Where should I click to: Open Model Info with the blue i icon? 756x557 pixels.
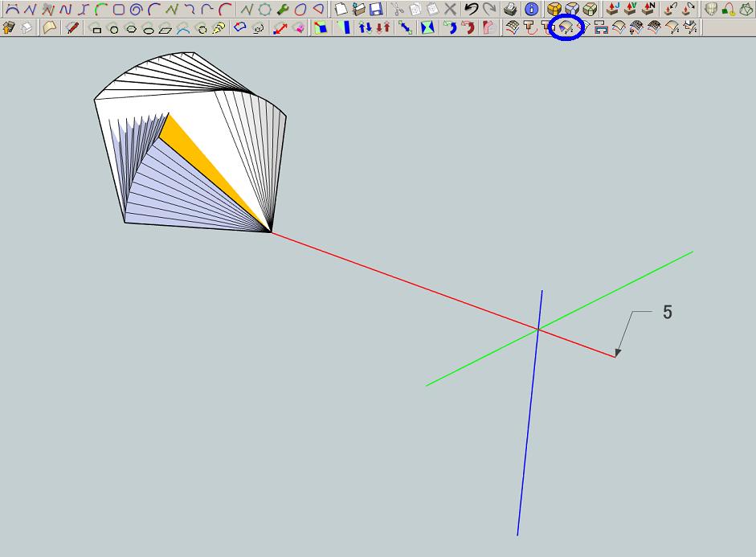[x=531, y=9]
